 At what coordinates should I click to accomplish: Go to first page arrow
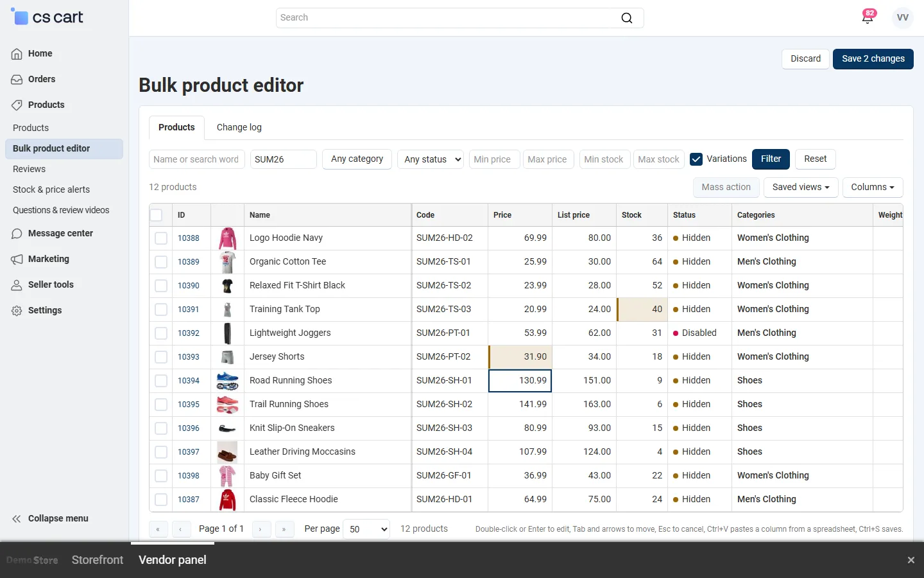[x=158, y=529]
